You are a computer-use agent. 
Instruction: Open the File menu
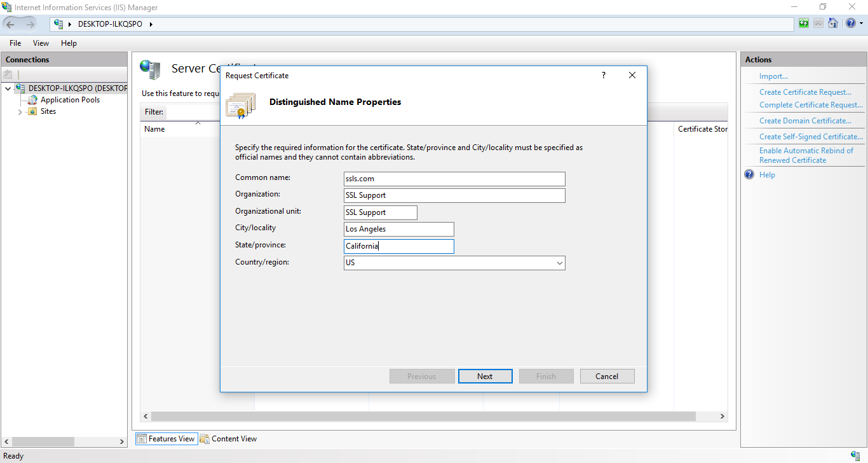15,43
